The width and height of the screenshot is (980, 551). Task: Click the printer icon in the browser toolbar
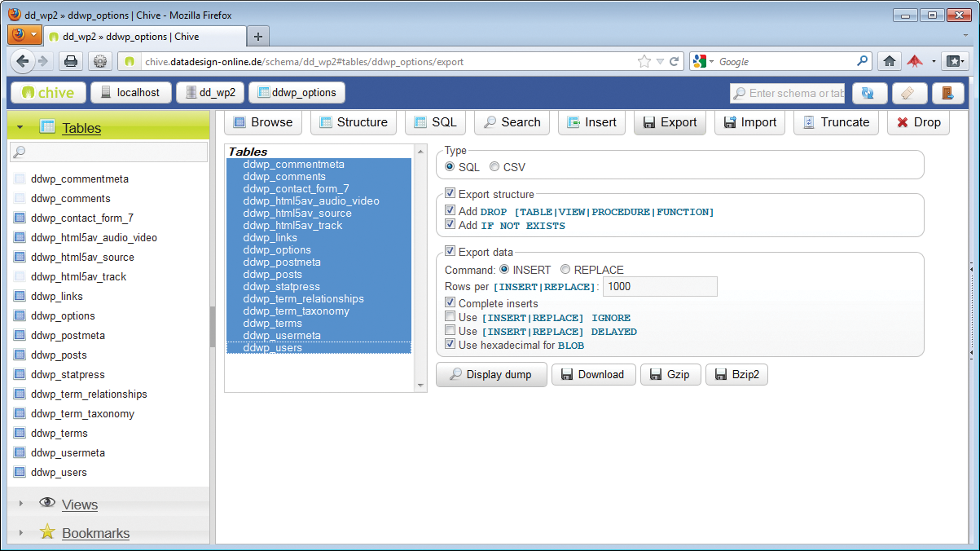(72, 61)
